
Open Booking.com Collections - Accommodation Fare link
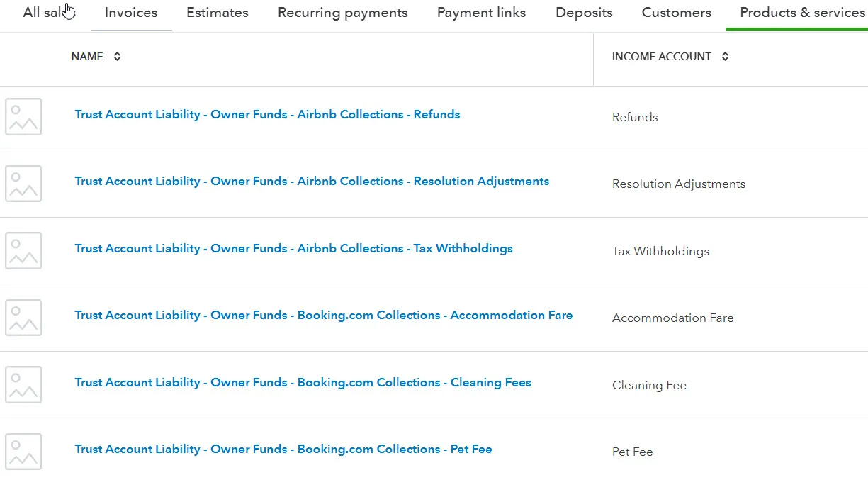click(324, 315)
